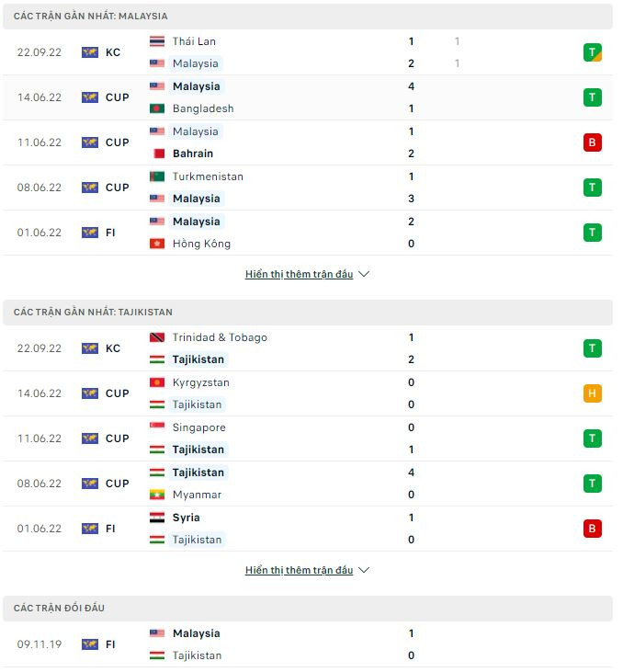Screen dimensions: 623x672
Task: Click the Thái Lan flag icon
Action: [x=156, y=41]
